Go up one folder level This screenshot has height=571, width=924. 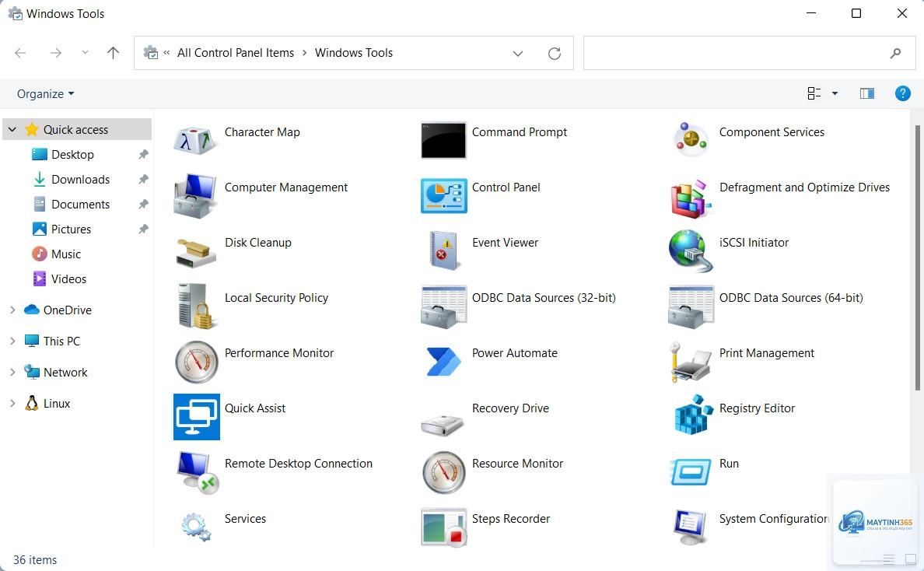coord(113,53)
